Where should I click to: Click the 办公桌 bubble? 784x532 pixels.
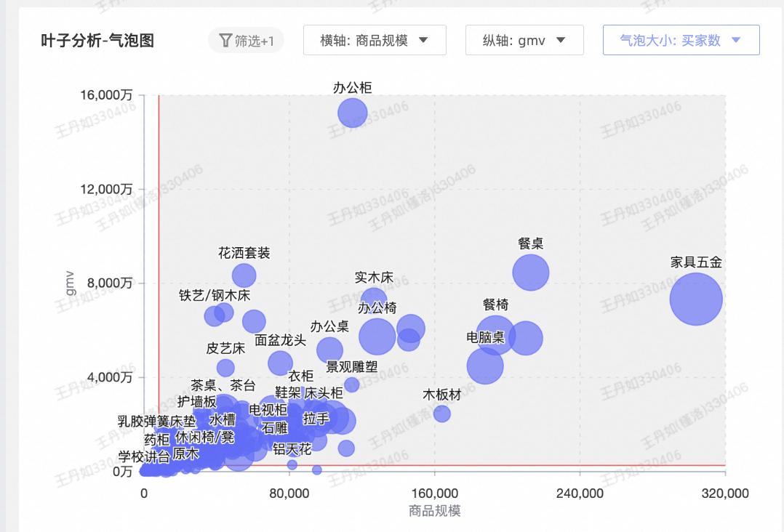pyautogui.click(x=329, y=350)
